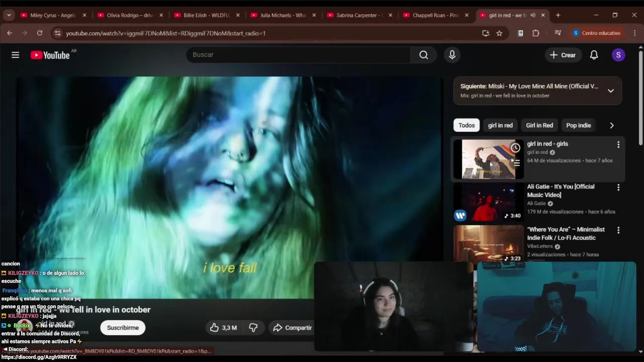Click the Crear button

coord(563,55)
